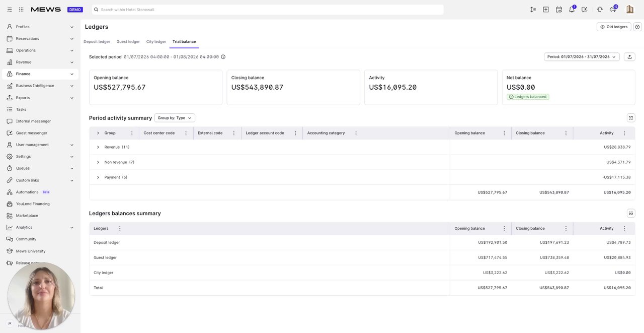Open Automations Beta link

click(40, 192)
